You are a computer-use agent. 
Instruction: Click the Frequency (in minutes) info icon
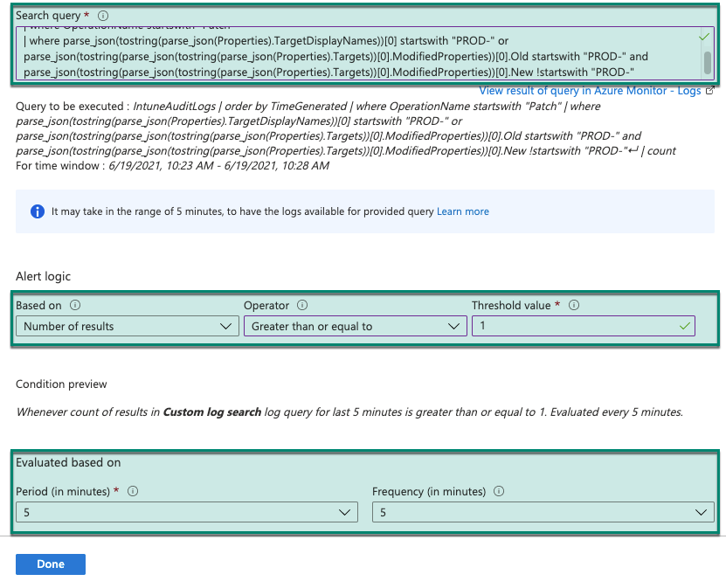click(x=499, y=491)
